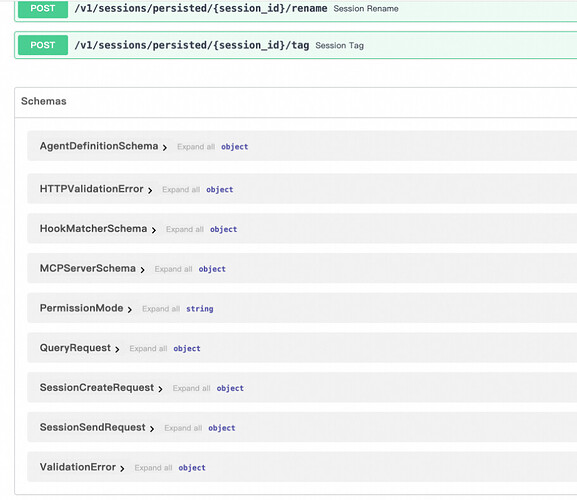The image size is (577, 500).
Task: Expand the HookMatcherSchema chevron
Action: click(153, 230)
